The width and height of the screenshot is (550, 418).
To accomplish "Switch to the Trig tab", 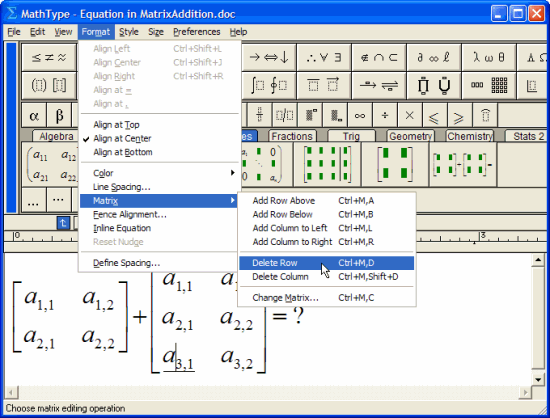I will pos(351,136).
